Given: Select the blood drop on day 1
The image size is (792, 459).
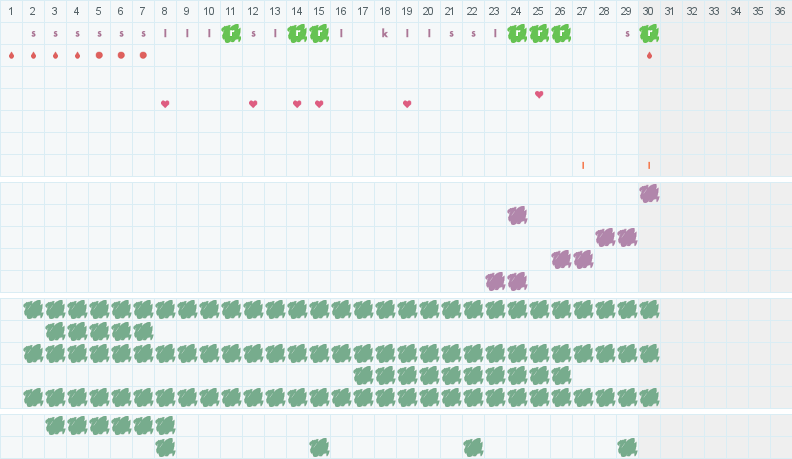Looking at the screenshot, I should [11, 55].
